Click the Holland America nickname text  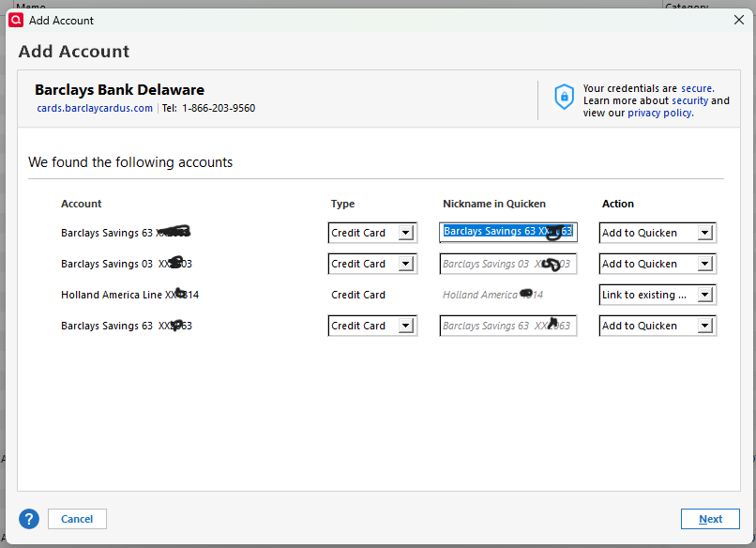(492, 295)
